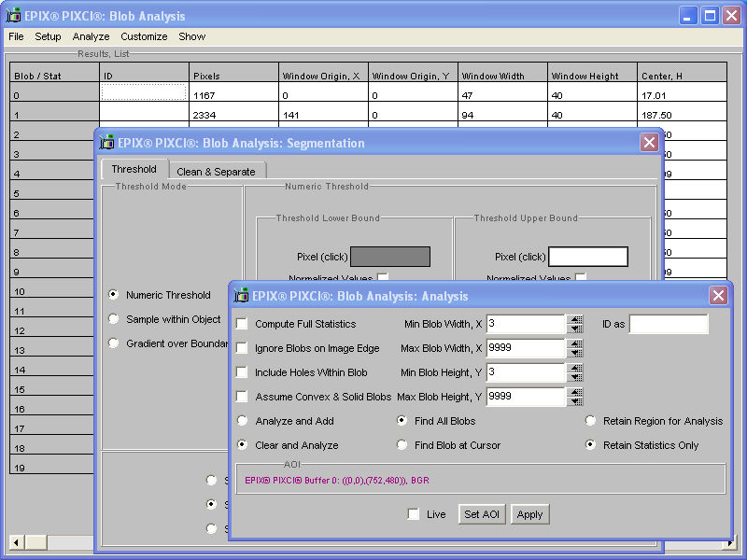
Task: Switch to Clean & Separate tab
Action: click(217, 172)
